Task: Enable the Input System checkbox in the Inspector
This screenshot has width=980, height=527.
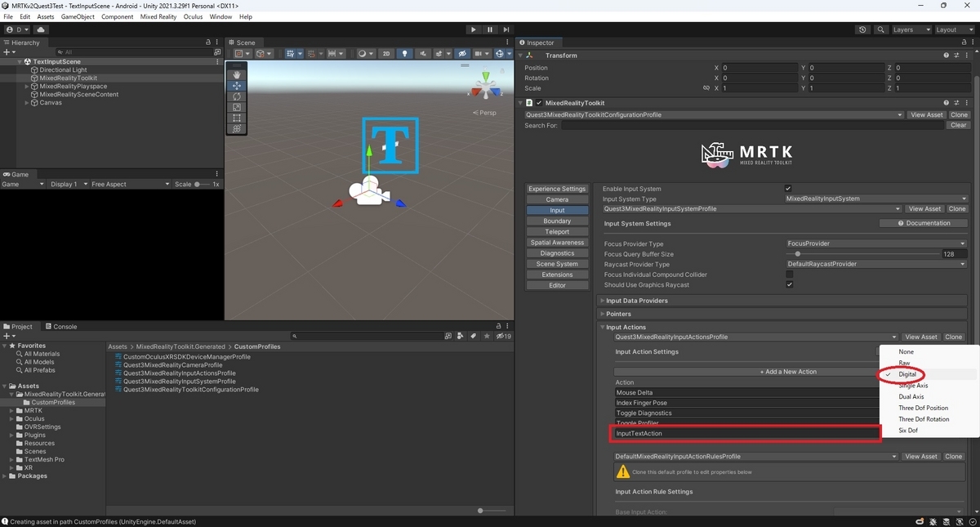Action: tap(788, 188)
